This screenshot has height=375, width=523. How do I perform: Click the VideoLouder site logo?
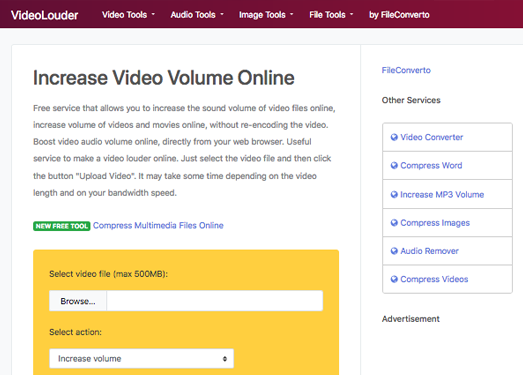point(44,15)
